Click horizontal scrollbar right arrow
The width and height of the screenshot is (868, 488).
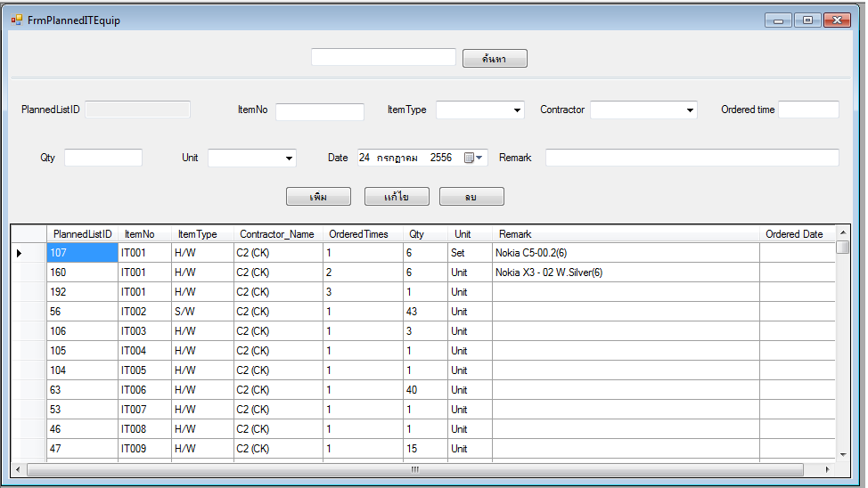[x=828, y=469]
